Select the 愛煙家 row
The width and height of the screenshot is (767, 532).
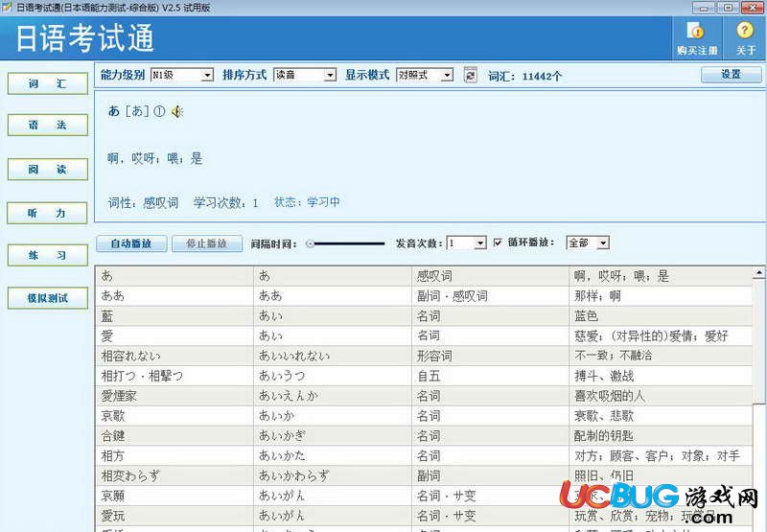(424, 396)
